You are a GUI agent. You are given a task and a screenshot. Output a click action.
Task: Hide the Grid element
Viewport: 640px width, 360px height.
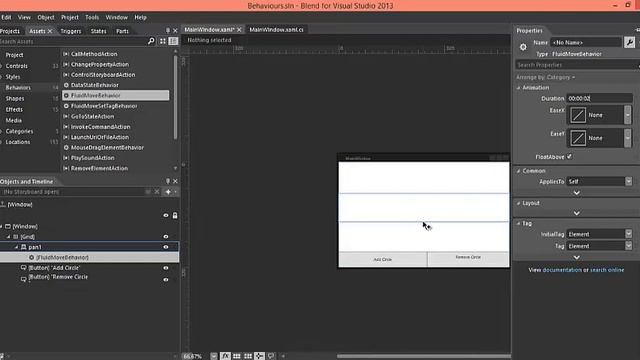(166, 236)
